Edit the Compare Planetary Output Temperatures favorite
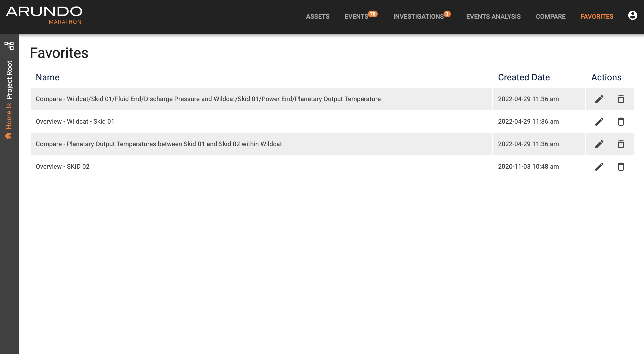This screenshot has height=354, width=644. pos(599,144)
